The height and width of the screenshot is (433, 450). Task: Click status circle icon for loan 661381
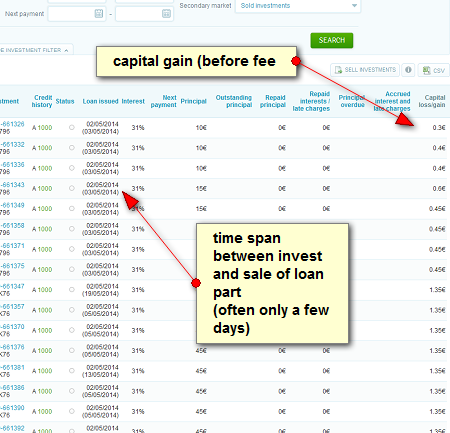[72, 371]
